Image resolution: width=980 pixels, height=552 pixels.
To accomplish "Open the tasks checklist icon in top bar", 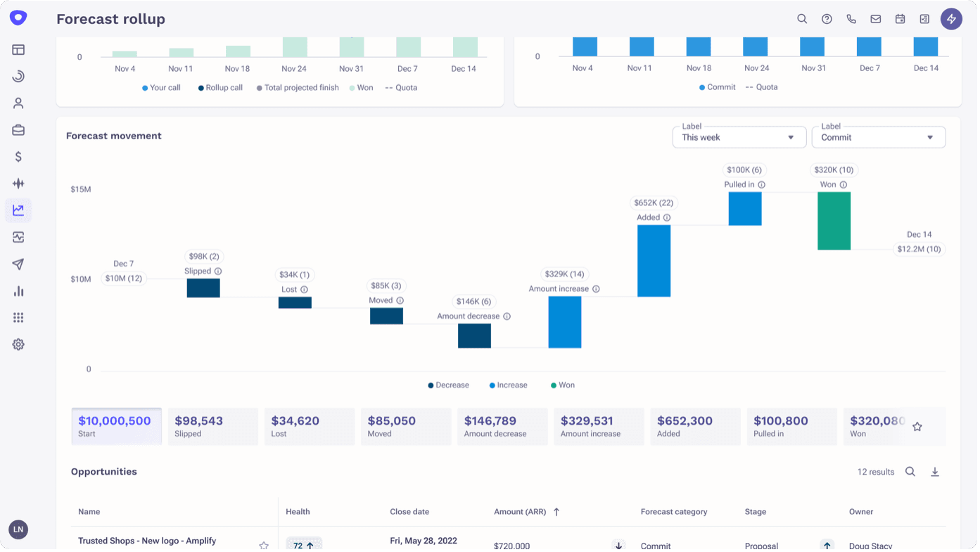I will tap(924, 19).
